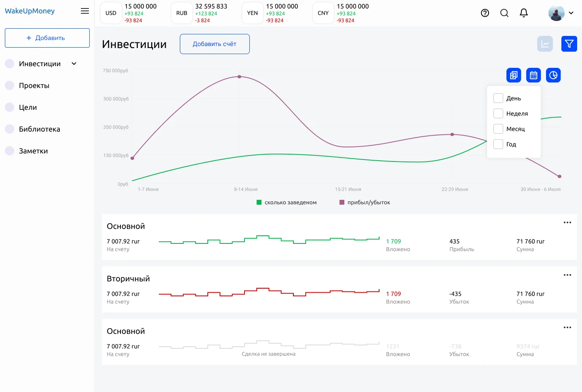
Task: Toggle green сколько заведеном legend swatch
Action: [259, 202]
